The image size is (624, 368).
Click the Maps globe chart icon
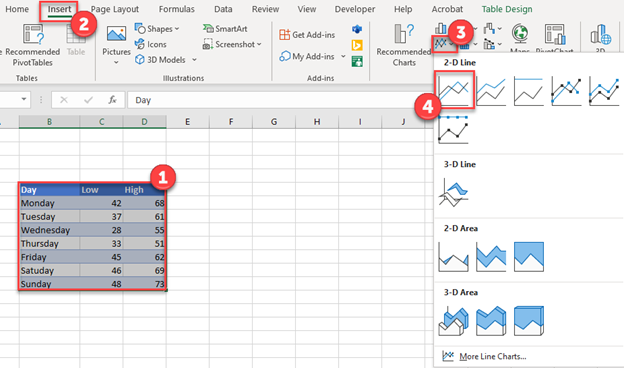520,33
